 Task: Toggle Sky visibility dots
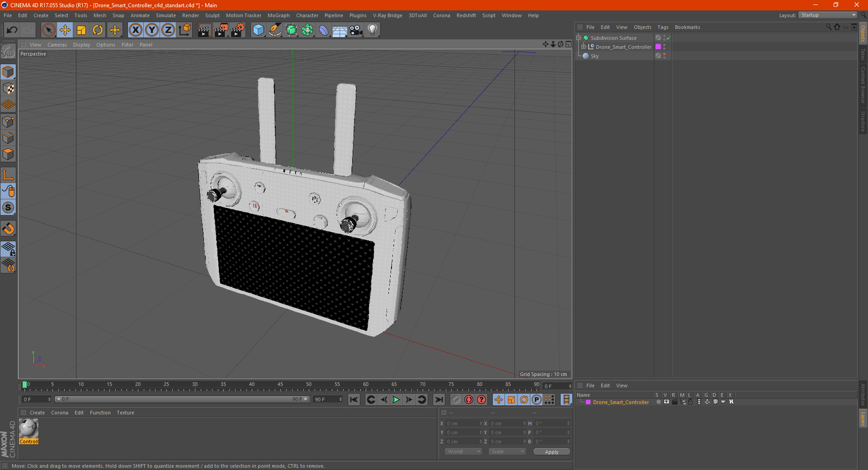(x=664, y=56)
